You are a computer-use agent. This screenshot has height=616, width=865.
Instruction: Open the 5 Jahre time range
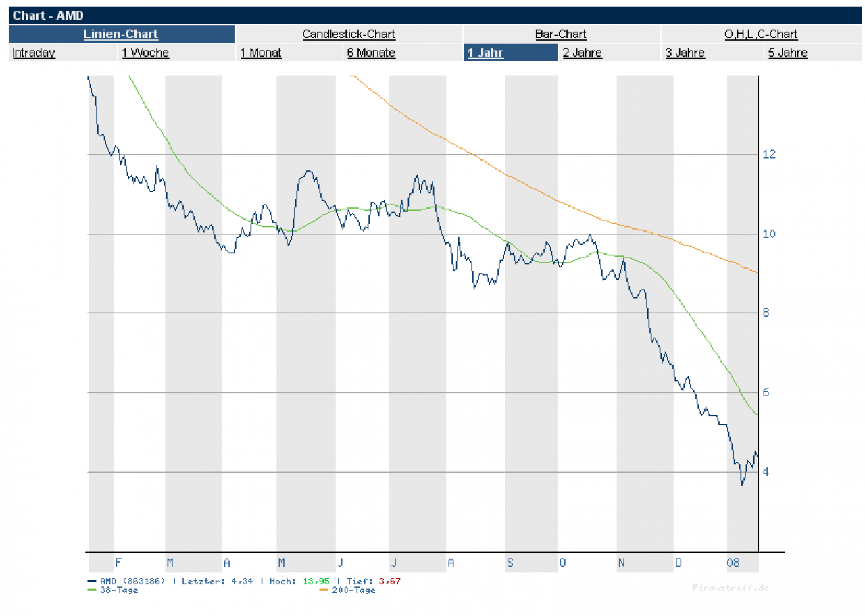tap(788, 53)
